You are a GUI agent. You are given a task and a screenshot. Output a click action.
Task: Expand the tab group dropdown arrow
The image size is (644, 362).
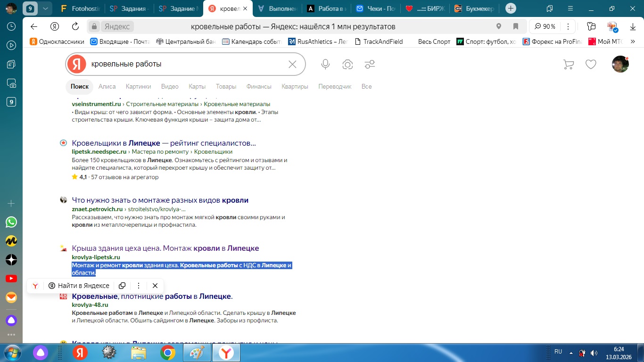[45, 8]
